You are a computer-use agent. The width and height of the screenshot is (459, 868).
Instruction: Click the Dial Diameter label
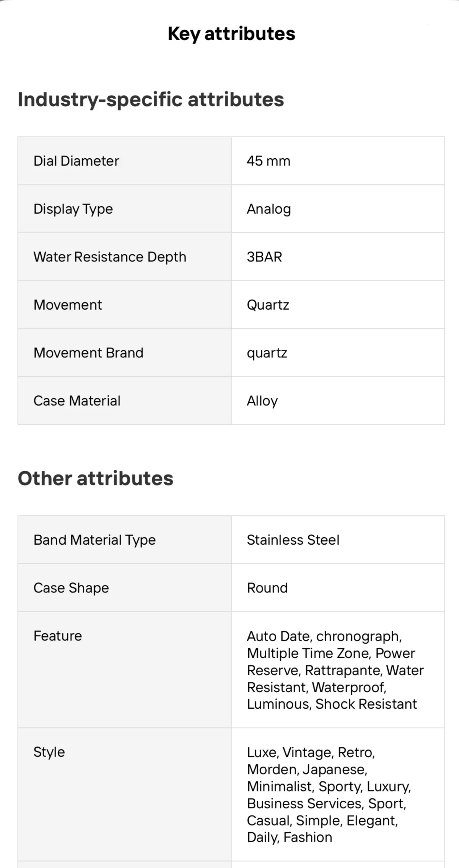76,161
